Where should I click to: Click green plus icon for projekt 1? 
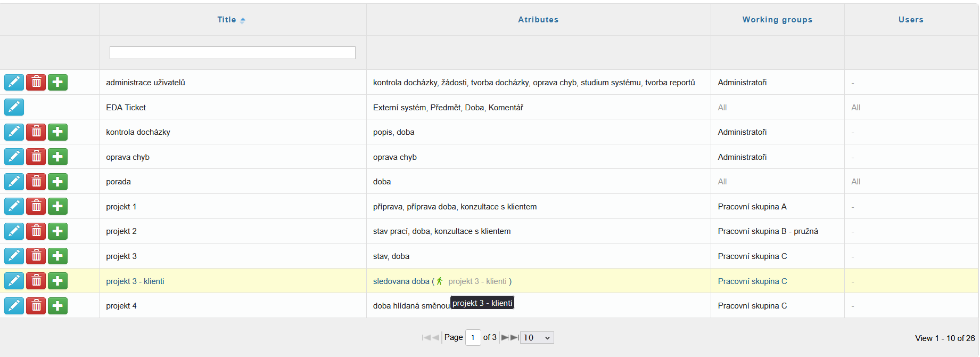(x=57, y=207)
